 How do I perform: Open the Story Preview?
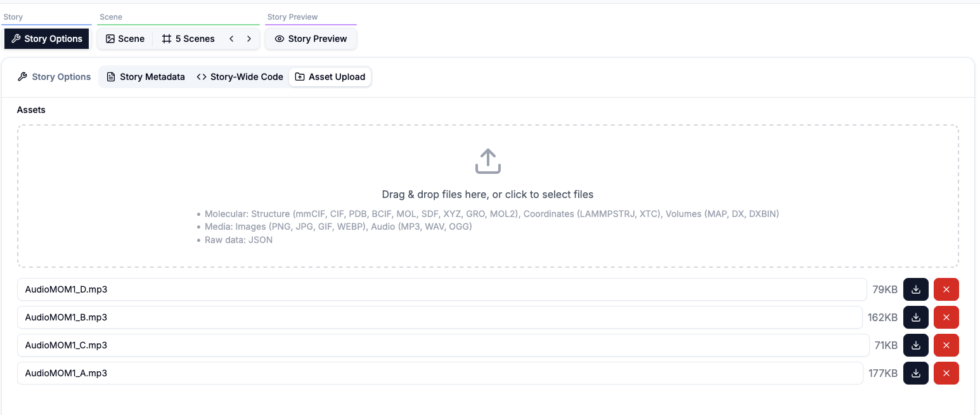[311, 39]
